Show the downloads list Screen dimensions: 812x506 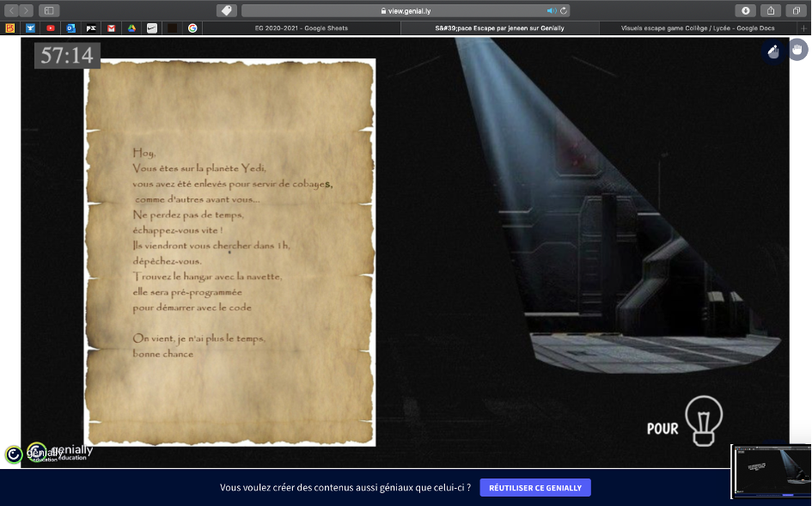(745, 10)
